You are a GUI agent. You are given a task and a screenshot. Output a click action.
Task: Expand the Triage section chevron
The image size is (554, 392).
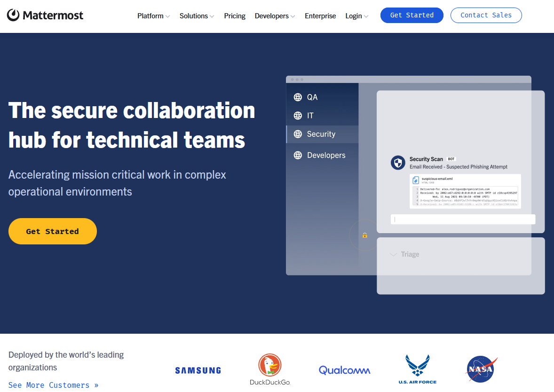coord(393,254)
